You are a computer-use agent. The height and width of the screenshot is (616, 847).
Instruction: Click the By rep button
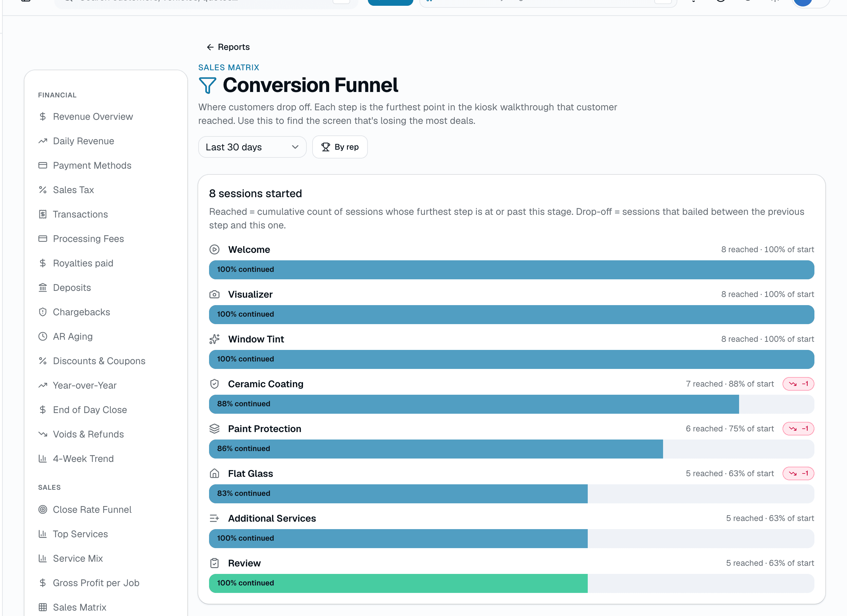tap(340, 147)
